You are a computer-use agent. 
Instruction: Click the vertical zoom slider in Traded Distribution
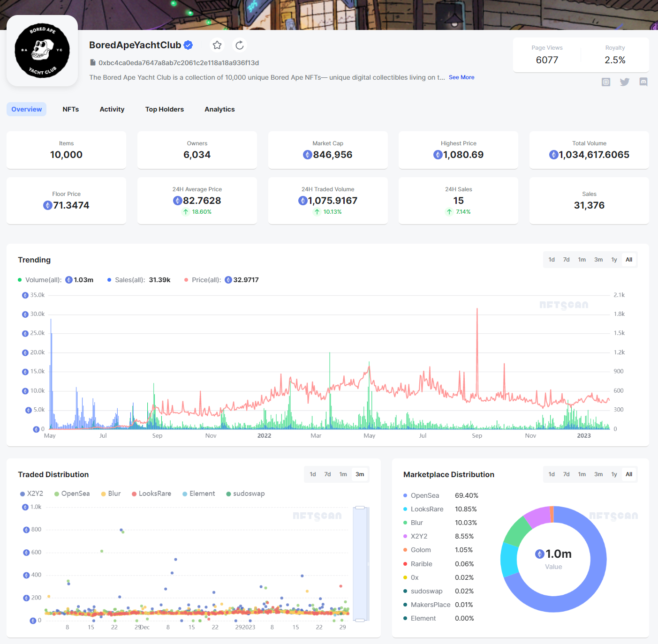coord(360,564)
